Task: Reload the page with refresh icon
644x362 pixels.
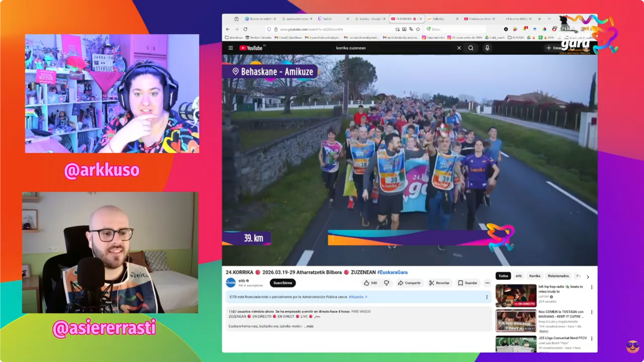Action: click(x=245, y=29)
